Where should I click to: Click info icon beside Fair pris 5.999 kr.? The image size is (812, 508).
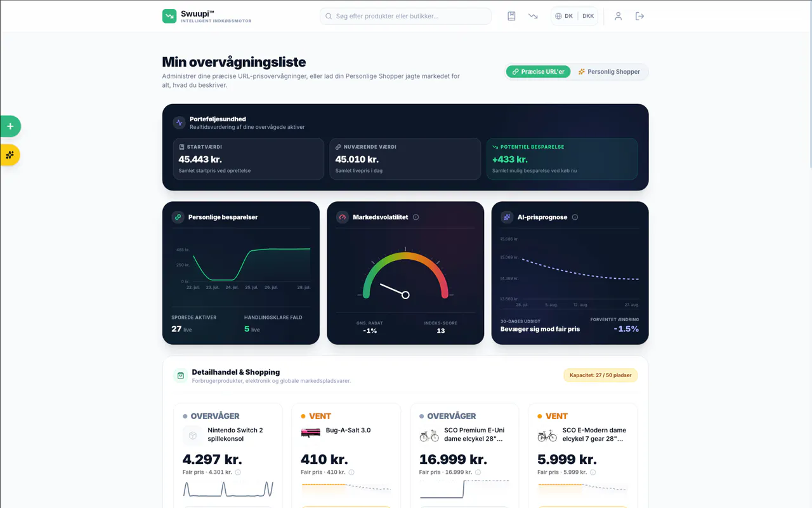pyautogui.click(x=593, y=472)
